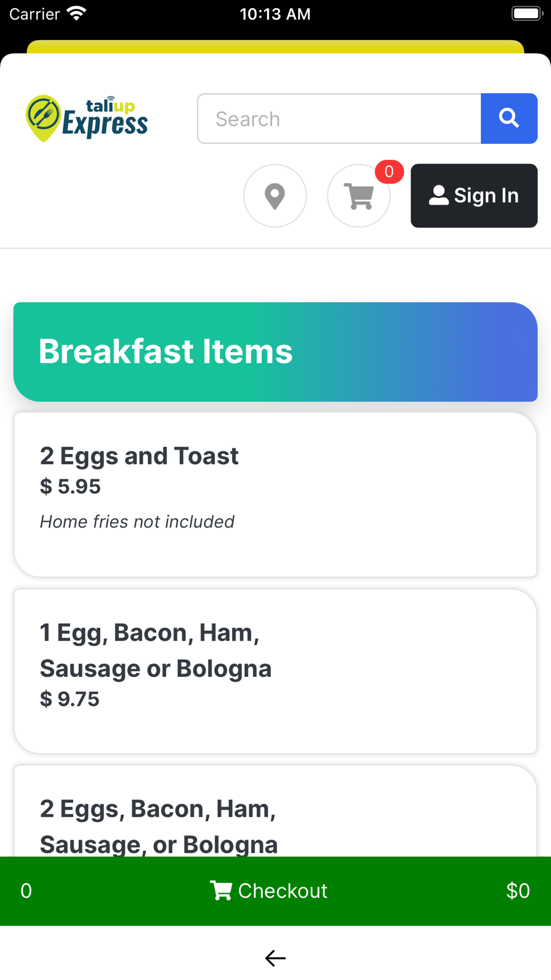The height and width of the screenshot is (980, 551).
Task: Tap the person icon in Sign In
Action: [439, 196]
